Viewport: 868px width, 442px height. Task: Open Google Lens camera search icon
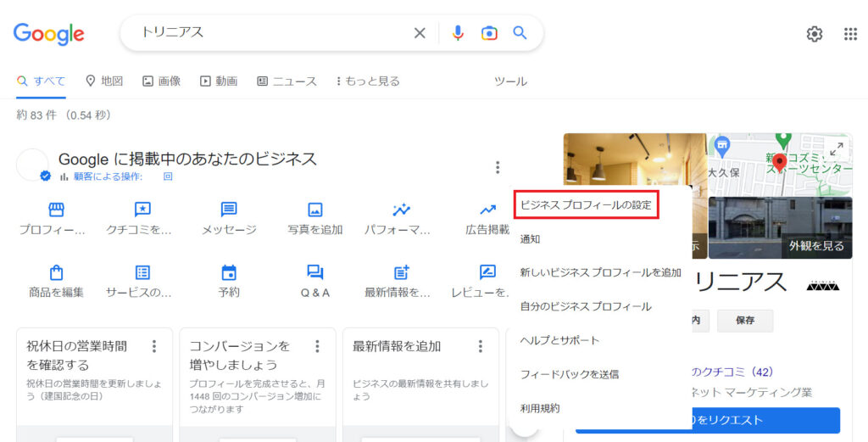coord(489,33)
